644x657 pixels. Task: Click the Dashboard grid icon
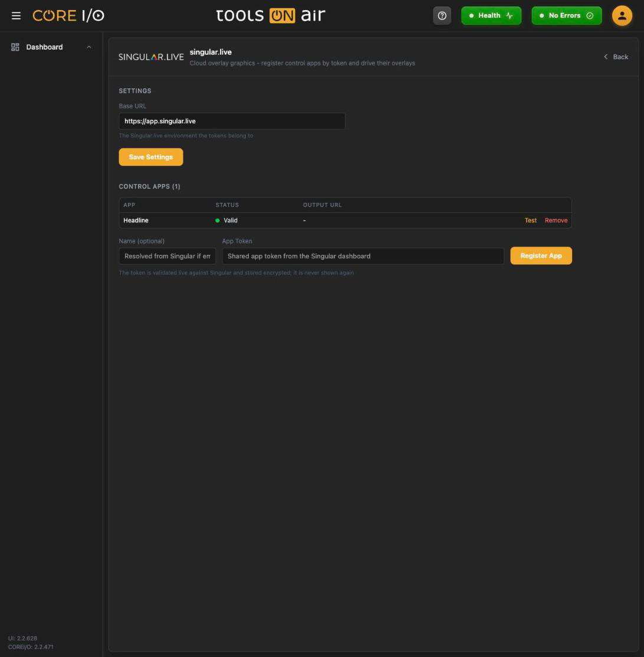pyautogui.click(x=15, y=47)
